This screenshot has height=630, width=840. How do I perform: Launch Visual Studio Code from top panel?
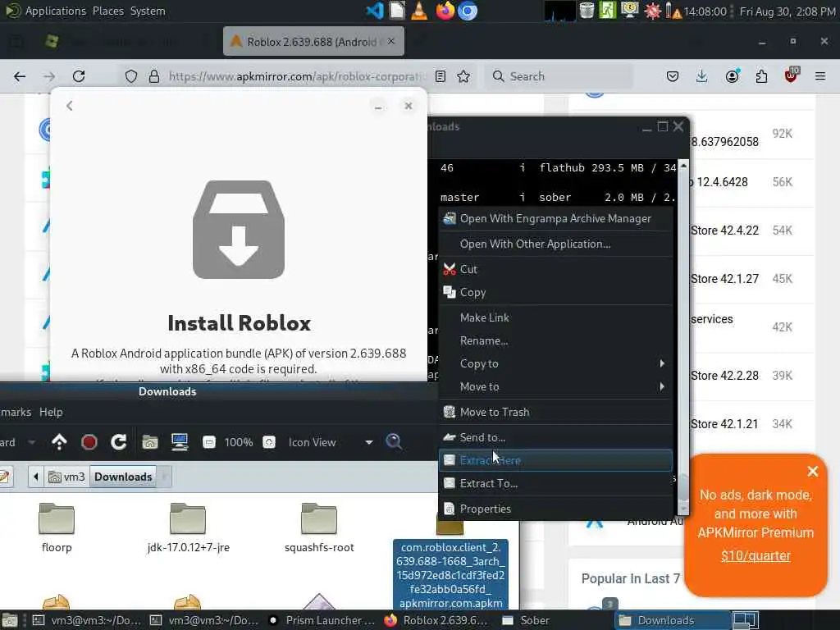374,11
